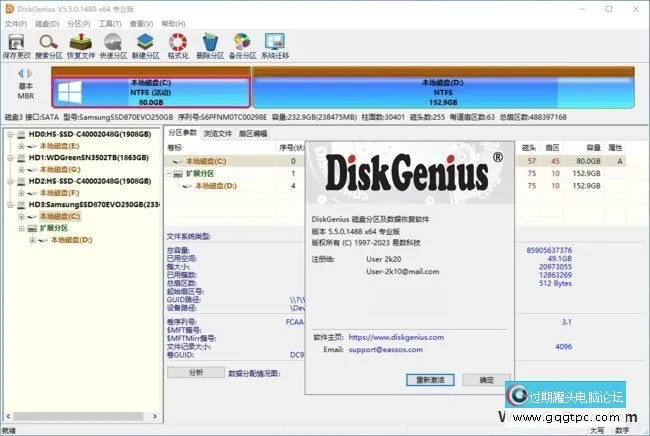Collapse the HD2 disk tree node
650x436 pixels.
(x=10, y=181)
